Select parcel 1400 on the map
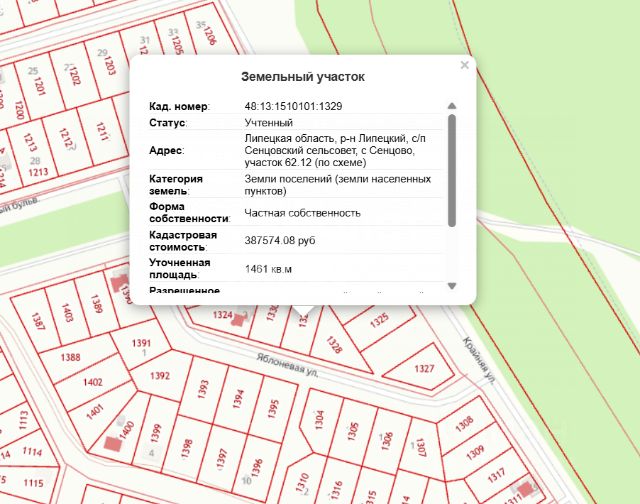640x504 pixels. point(127,431)
